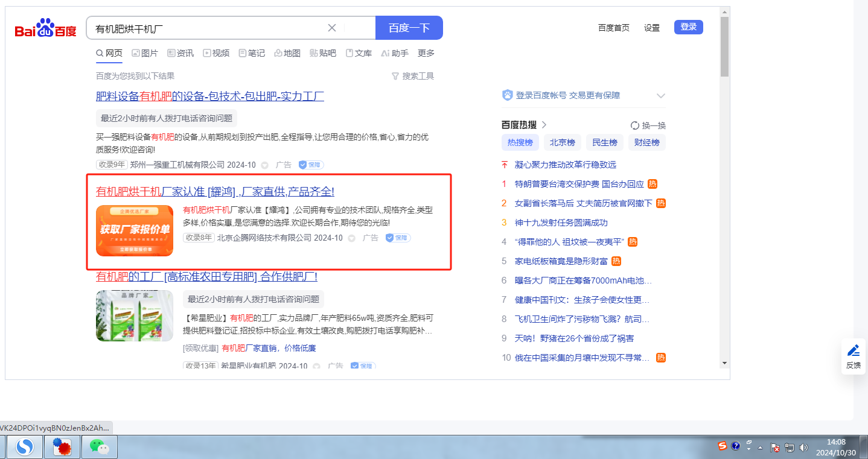The image size is (868, 459).
Task: Open WeChat from the taskbar
Action: [99, 446]
